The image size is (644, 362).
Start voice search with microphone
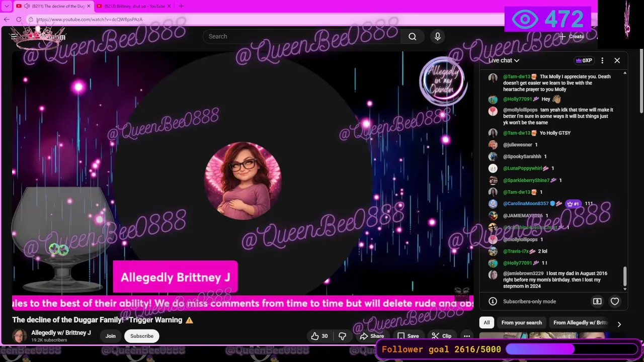438,36
